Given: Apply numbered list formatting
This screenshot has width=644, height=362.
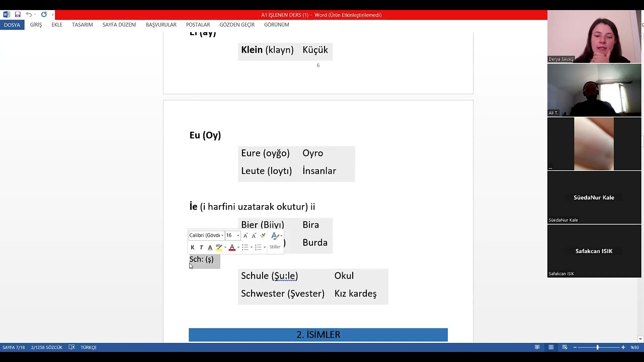Looking at the screenshot, I should point(258,247).
